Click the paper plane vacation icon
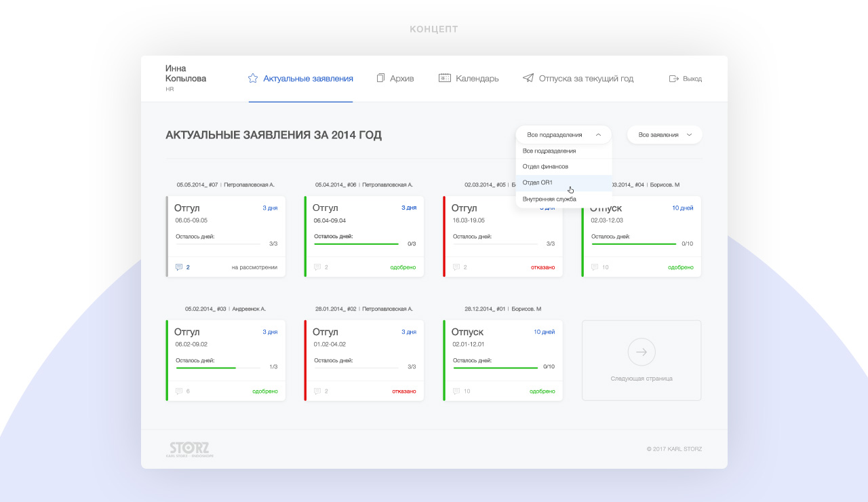 coord(528,78)
